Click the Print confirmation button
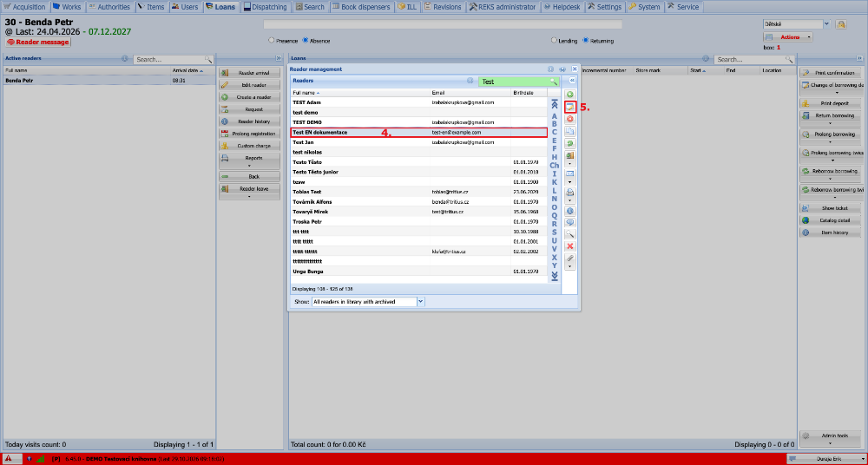Screen dimensions: 868x465 coord(831,73)
